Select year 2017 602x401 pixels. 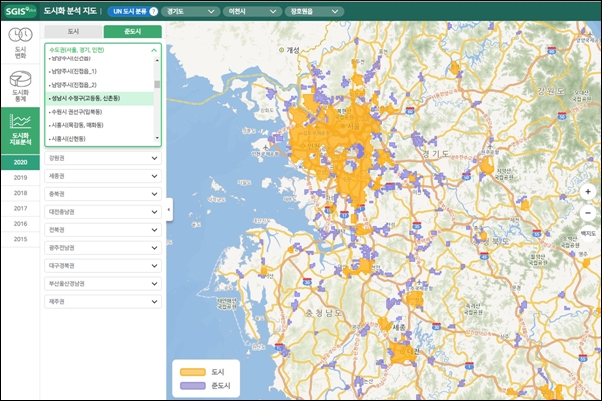(x=20, y=208)
